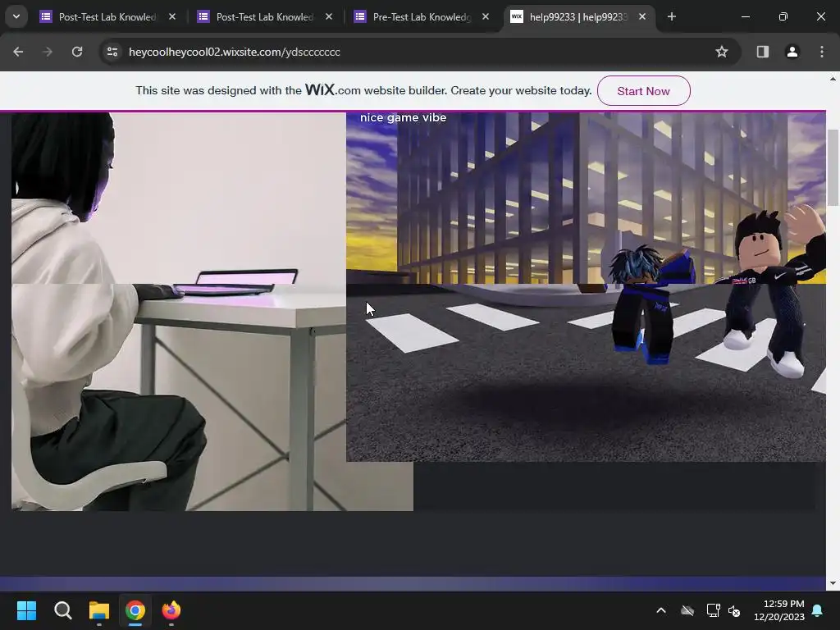Close the first Post-Test Lab Knowledge tab
Image resolution: width=840 pixels, height=630 pixels.
[x=172, y=16]
